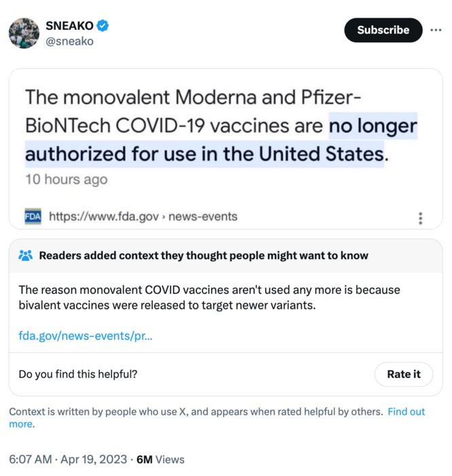Screen dimensions: 452x476
Task: Click the community note explanation text
Action: tap(209, 297)
